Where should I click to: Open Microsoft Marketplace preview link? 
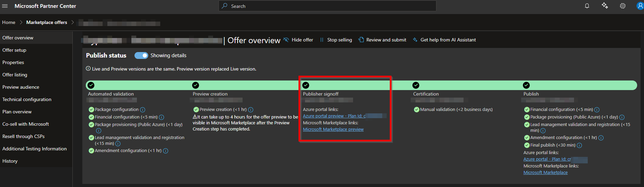click(333, 129)
